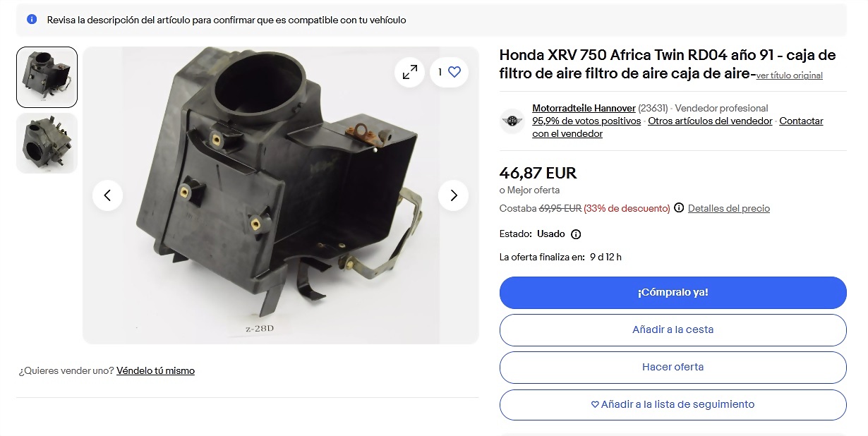Click the blue info icon in the compatibility notice
The width and height of the screenshot is (868, 436).
[x=32, y=20]
